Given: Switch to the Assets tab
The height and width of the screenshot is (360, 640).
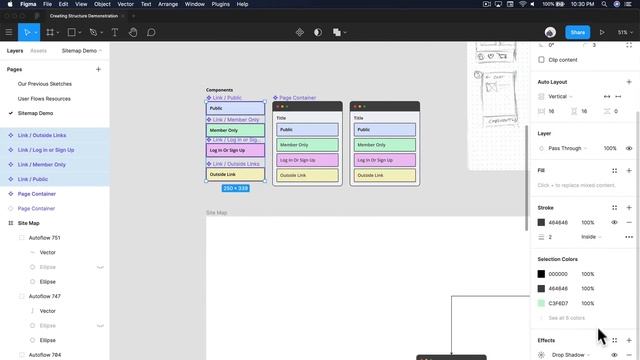Looking at the screenshot, I should click(x=38, y=51).
